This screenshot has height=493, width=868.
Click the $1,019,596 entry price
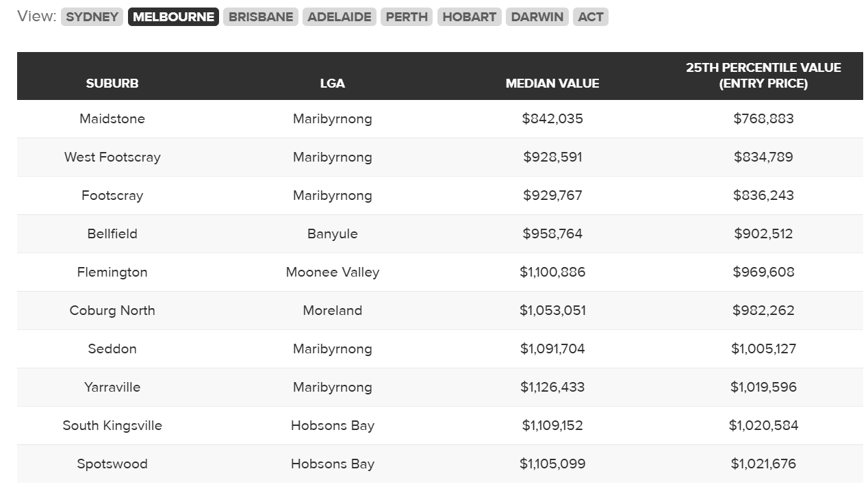coord(763,387)
